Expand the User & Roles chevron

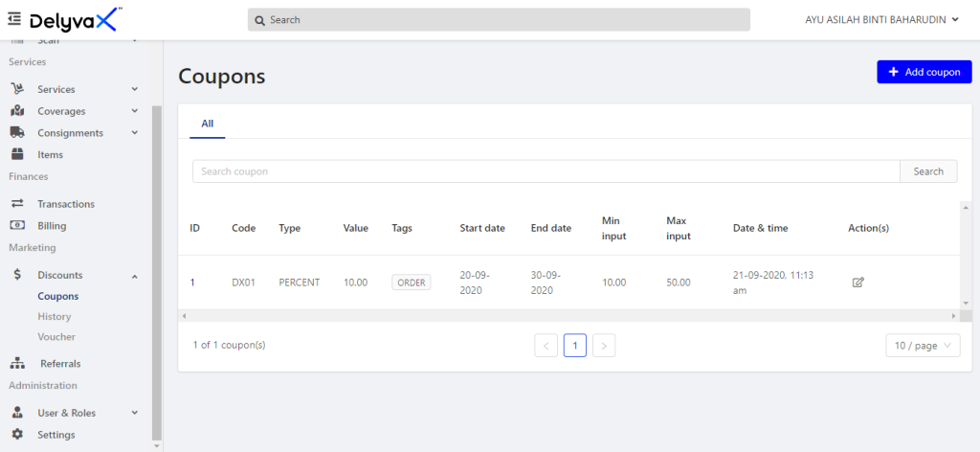point(134,413)
